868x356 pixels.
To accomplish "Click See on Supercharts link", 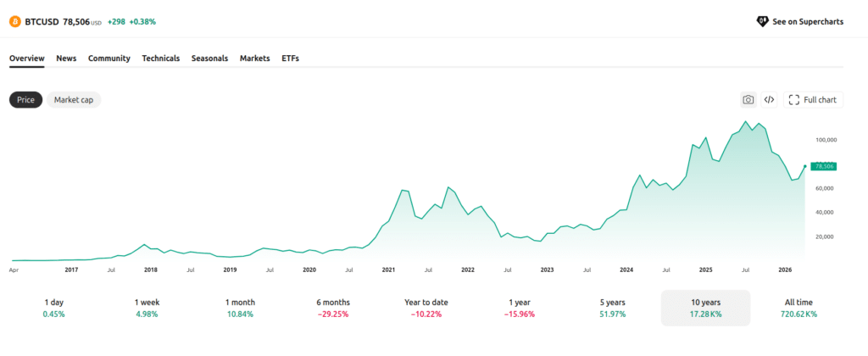I will (x=808, y=21).
